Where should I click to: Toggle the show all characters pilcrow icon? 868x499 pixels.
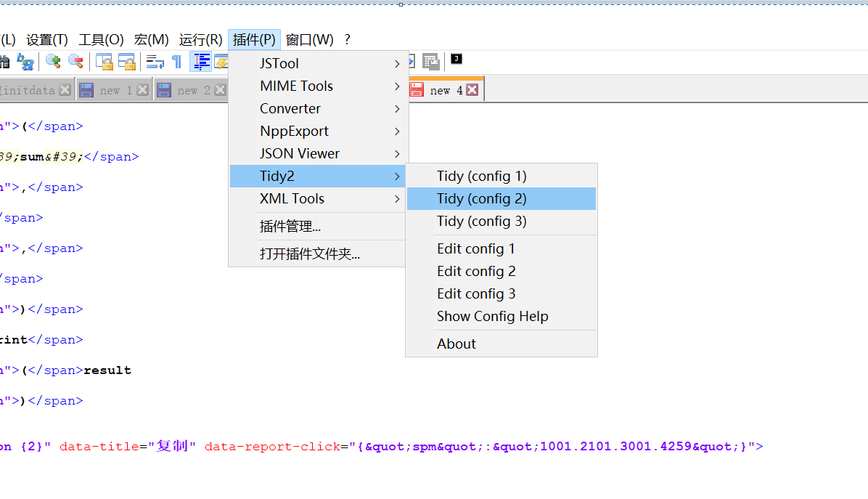176,62
